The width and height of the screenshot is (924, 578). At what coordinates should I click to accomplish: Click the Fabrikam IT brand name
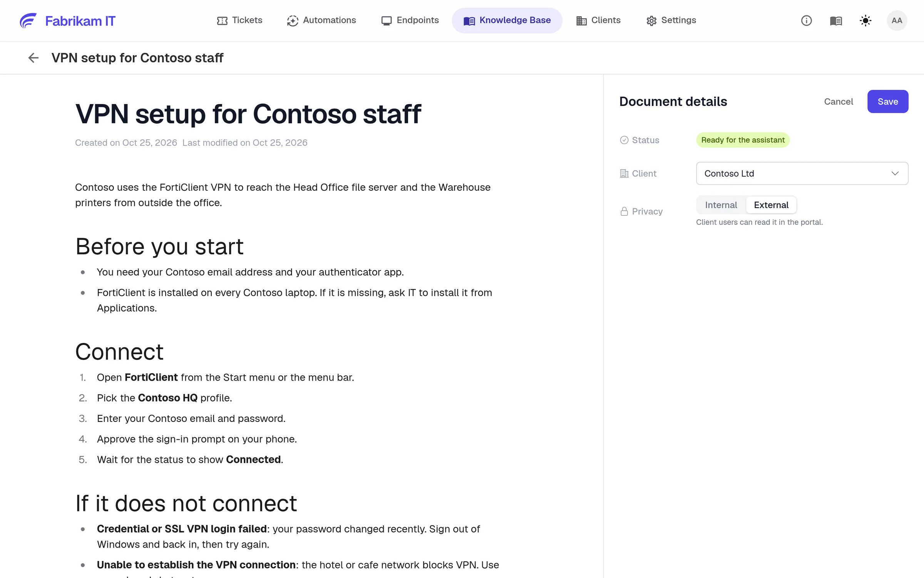point(80,21)
